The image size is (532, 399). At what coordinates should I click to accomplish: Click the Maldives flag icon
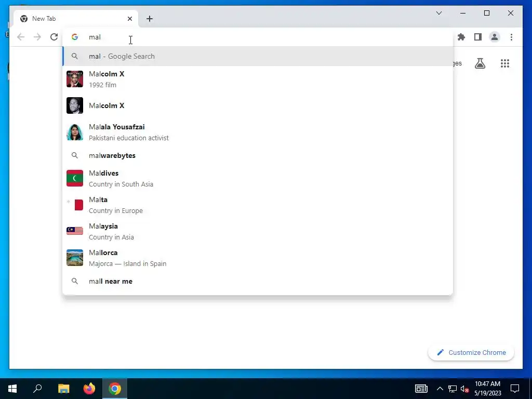[75, 179]
